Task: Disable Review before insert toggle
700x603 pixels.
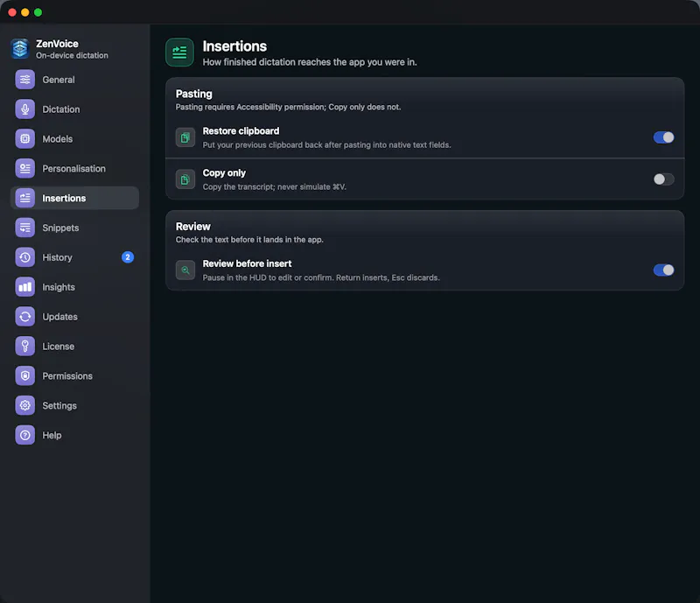Action: click(x=664, y=270)
